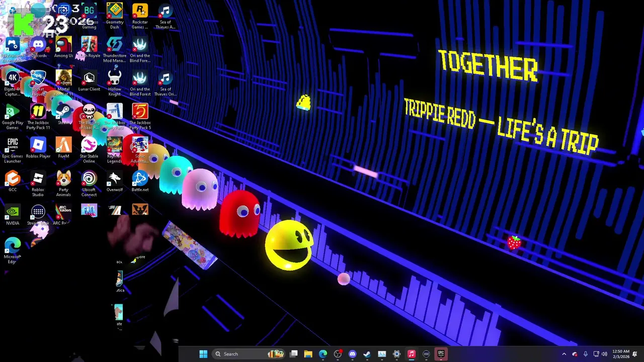Open the Roblox Studio desktop icon
This screenshot has height=362, width=644.
pyautogui.click(x=38, y=184)
